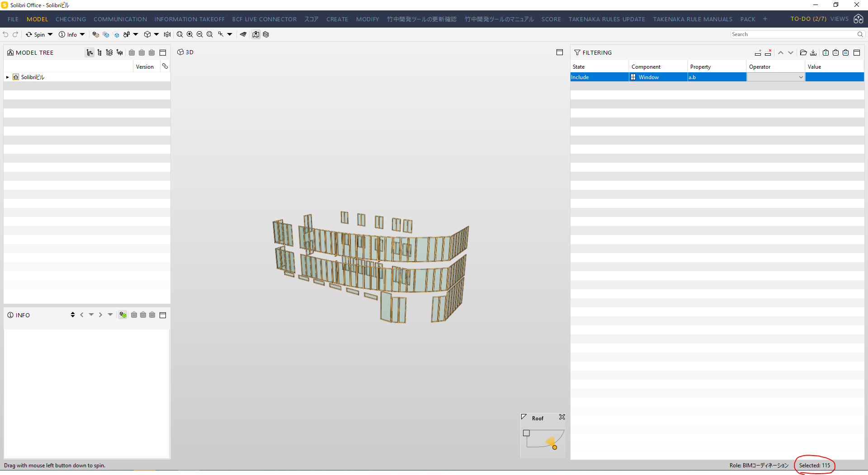The height and width of the screenshot is (475, 868).
Task: Maximize the Filtering panel
Action: (x=857, y=53)
